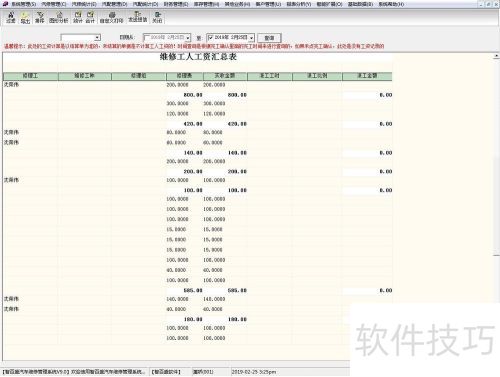Toggle the end date checkbox

click(210, 37)
